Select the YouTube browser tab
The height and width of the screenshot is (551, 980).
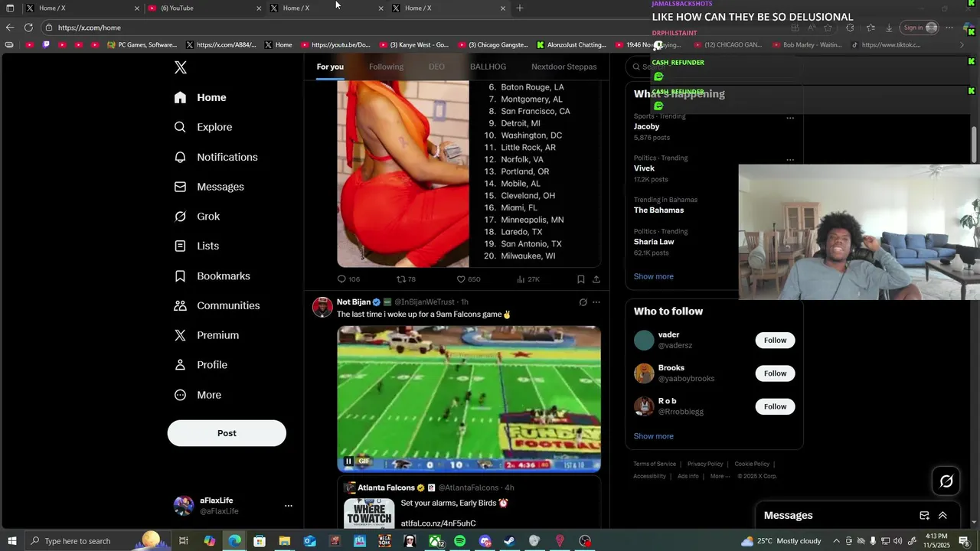pos(204,8)
